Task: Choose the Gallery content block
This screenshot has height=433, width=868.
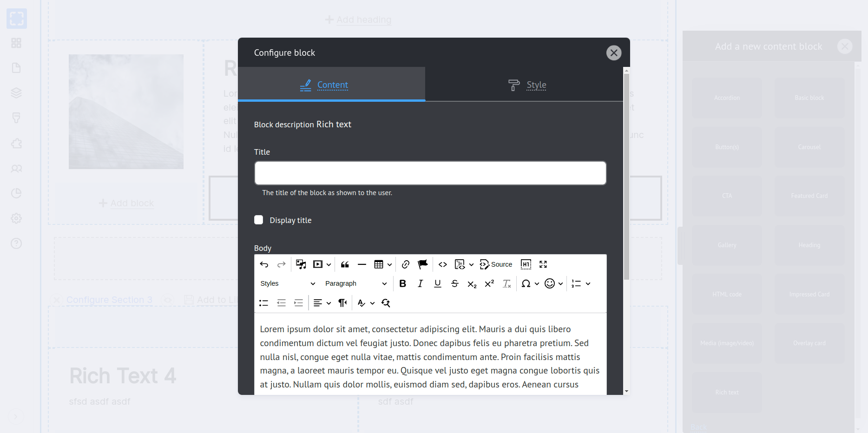Action: pos(727,245)
